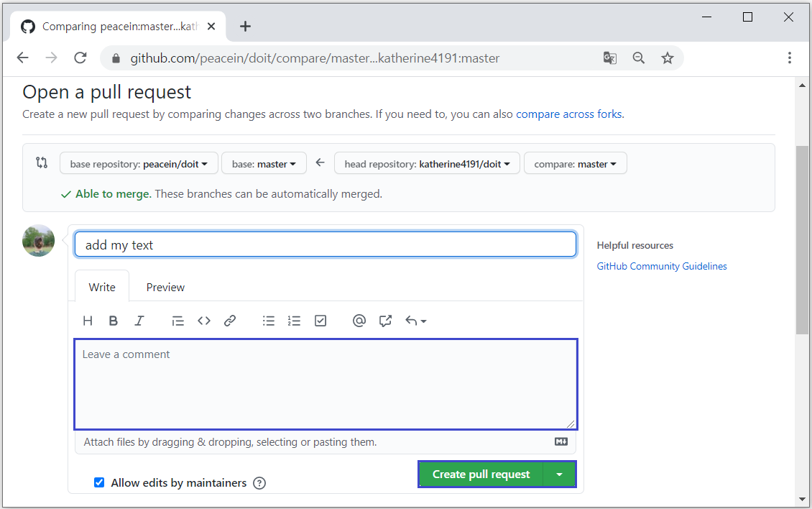812x509 pixels.
Task: Apply italic formatting in editor
Action: (139, 321)
